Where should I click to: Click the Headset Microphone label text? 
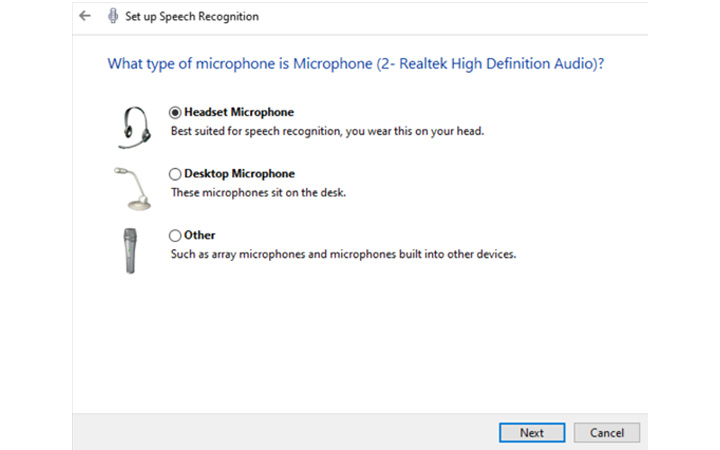[239, 112]
